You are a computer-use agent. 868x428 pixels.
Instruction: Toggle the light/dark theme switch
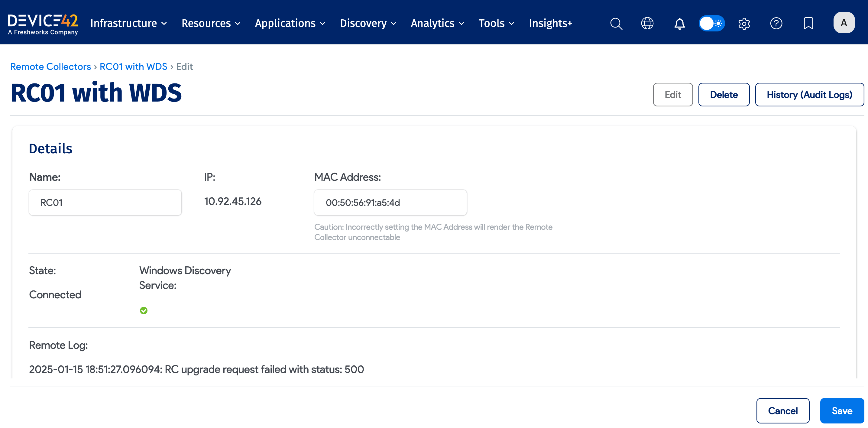click(x=712, y=23)
